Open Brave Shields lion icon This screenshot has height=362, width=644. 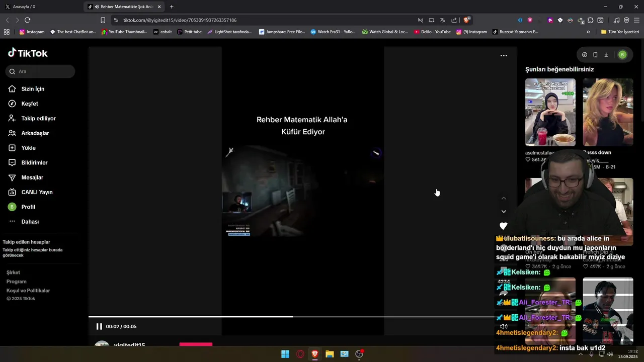pos(466,20)
